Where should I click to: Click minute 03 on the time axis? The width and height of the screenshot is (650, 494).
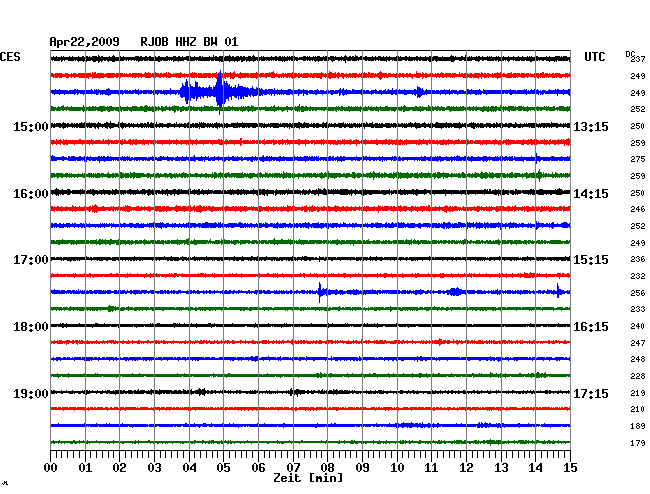coord(154,468)
